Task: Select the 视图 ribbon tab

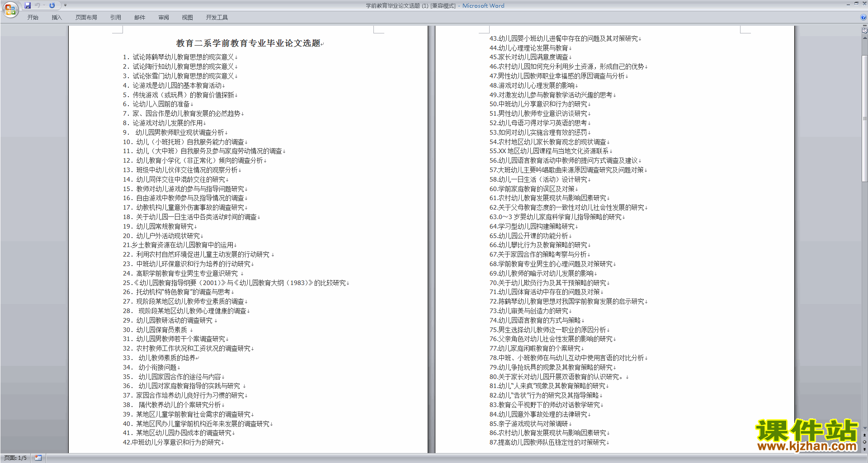Action: click(x=187, y=18)
